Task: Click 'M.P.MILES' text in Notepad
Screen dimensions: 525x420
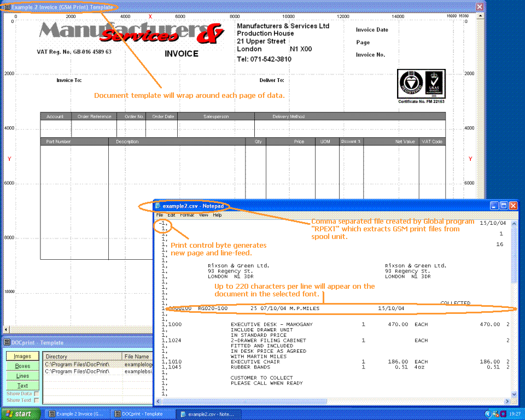Action: (305, 308)
